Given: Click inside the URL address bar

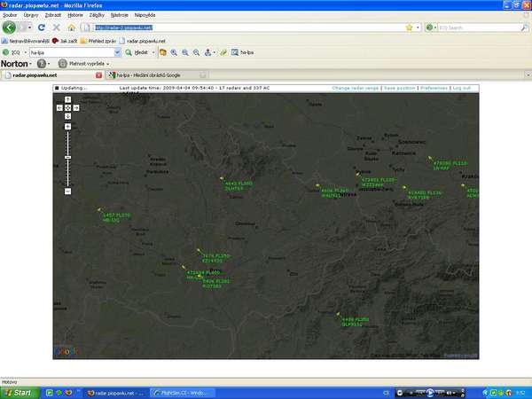Looking at the screenshot, I should pyautogui.click(x=247, y=27).
